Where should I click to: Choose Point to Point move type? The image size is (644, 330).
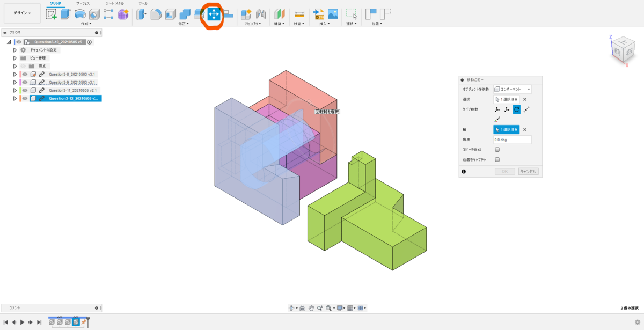click(527, 109)
